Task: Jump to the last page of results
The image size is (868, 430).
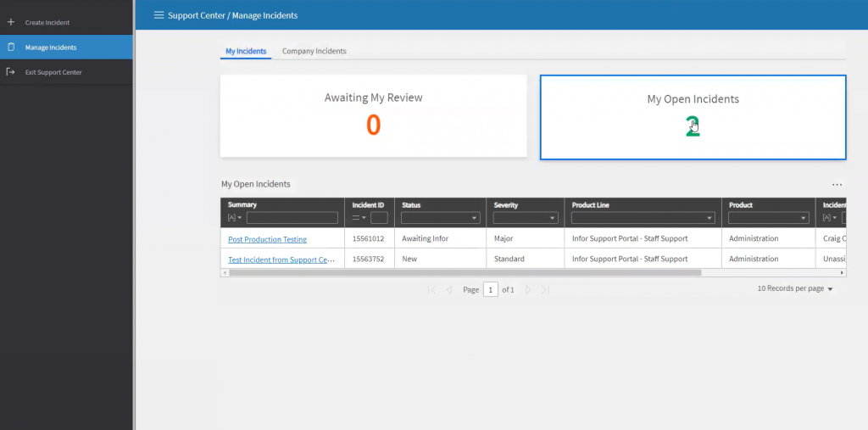Action: click(545, 290)
